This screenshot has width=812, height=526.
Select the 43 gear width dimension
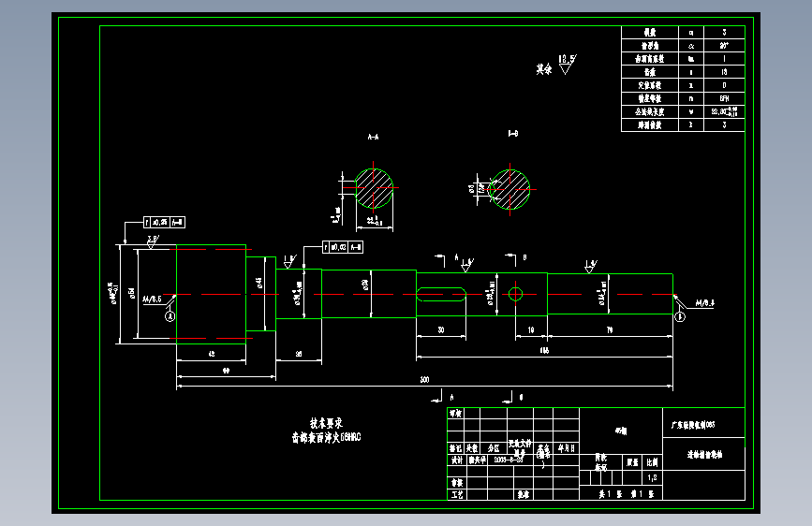[x=212, y=354]
